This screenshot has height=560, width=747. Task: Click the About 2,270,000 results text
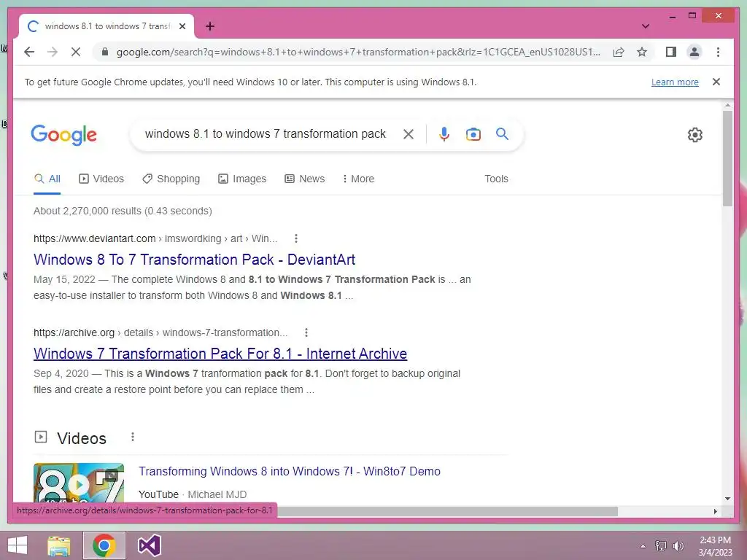click(123, 211)
